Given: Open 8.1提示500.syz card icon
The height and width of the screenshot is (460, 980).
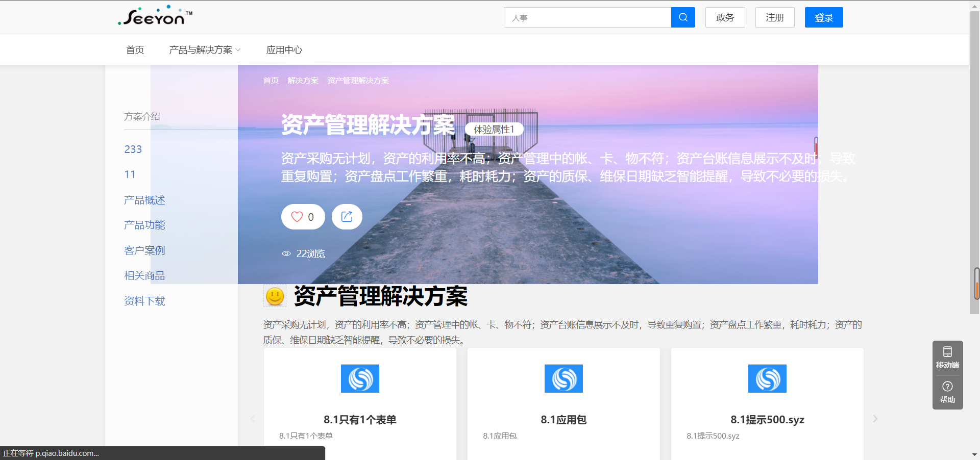Looking at the screenshot, I should (x=767, y=378).
